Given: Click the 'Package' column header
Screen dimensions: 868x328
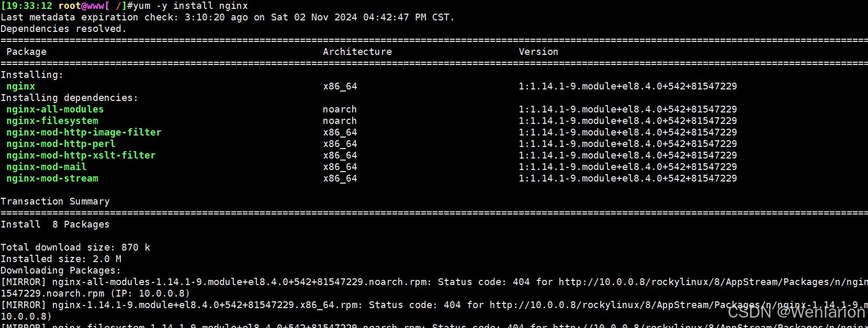Looking at the screenshot, I should [x=26, y=52].
